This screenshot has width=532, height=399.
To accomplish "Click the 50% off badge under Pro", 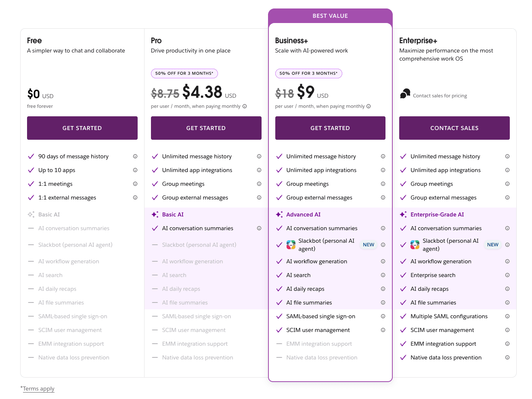I will pos(184,73).
